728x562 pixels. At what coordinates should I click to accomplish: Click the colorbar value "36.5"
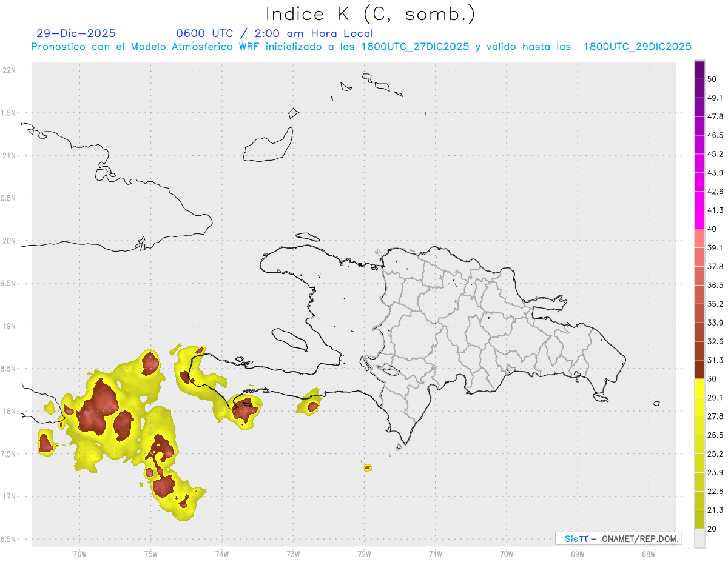tap(715, 285)
